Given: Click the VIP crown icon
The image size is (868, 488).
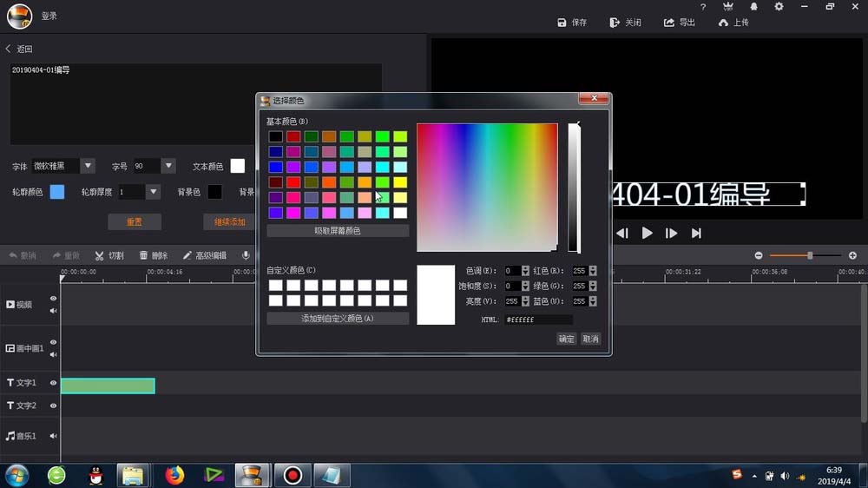Looking at the screenshot, I should pyautogui.click(x=728, y=7).
